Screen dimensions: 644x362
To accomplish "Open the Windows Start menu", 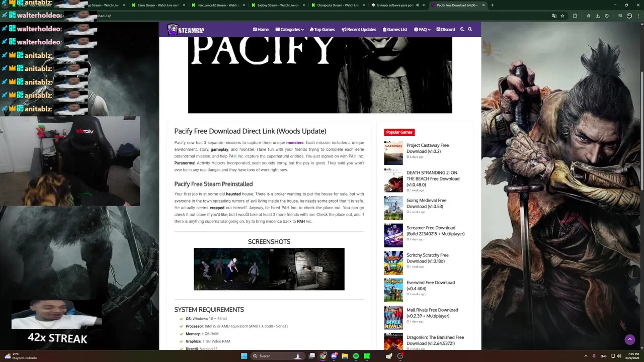I will pyautogui.click(x=244, y=356).
